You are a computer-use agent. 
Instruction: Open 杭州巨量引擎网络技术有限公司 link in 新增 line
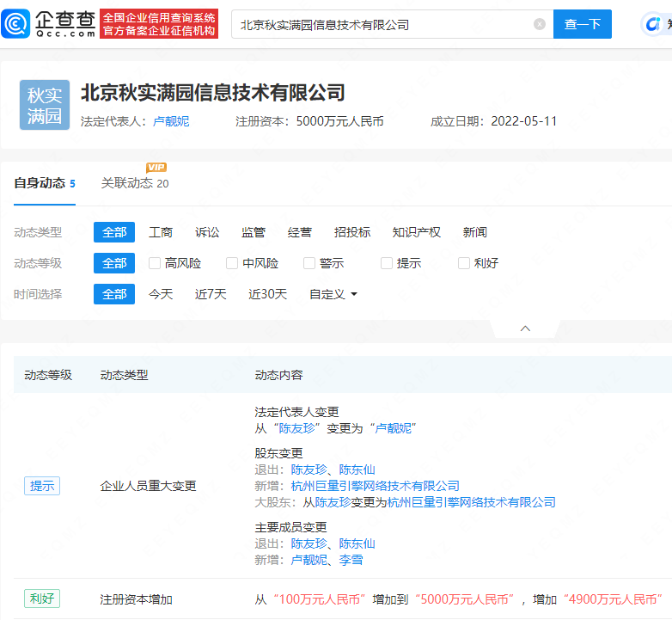pos(376,486)
